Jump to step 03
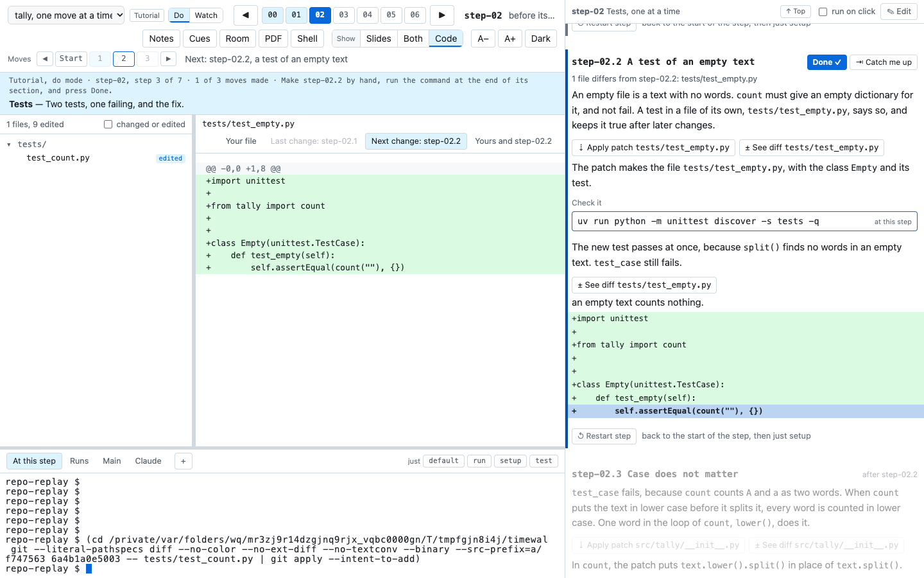The width and height of the screenshot is (924, 578). tap(344, 15)
